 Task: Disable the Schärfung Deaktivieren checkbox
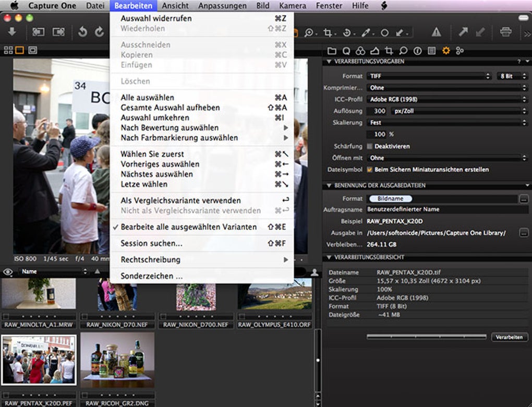pos(370,147)
